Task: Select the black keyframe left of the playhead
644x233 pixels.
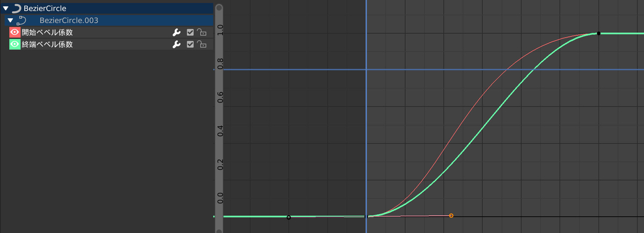Action: pyautogui.click(x=289, y=217)
